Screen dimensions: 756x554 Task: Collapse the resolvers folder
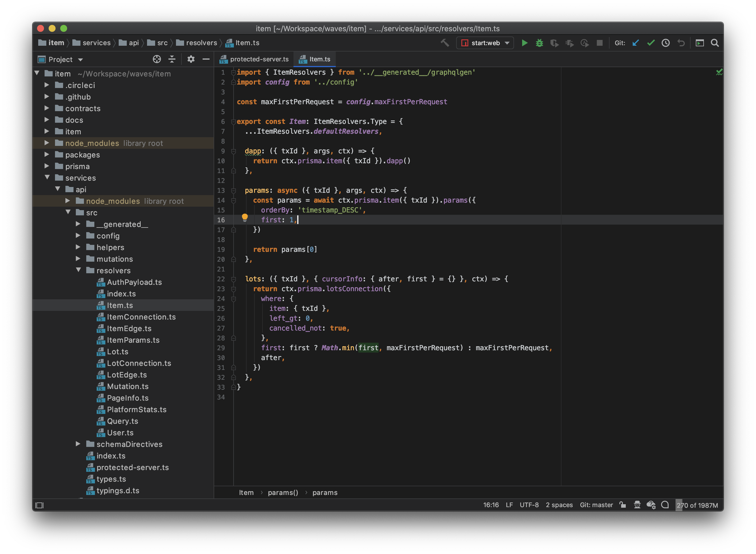(78, 270)
